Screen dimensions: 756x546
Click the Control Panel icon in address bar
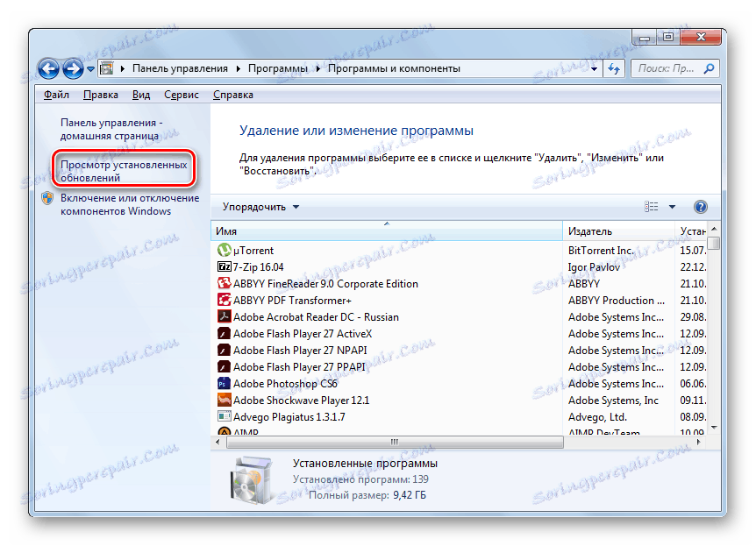pyautogui.click(x=106, y=68)
